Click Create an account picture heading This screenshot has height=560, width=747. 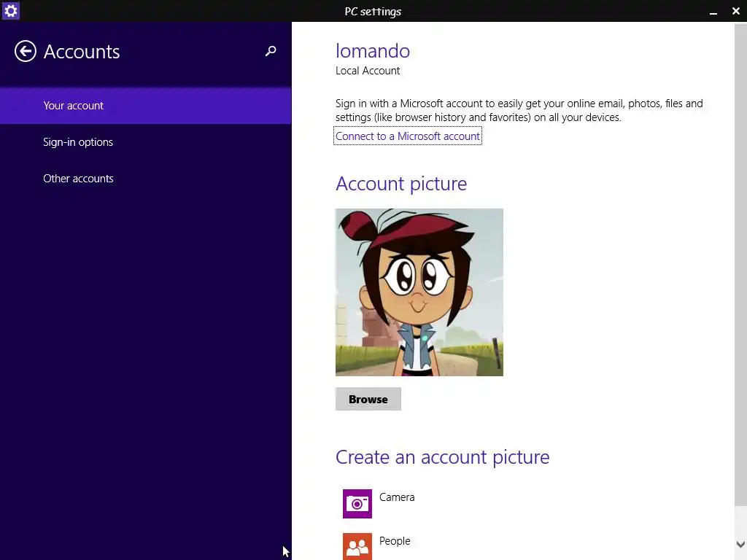point(443,457)
